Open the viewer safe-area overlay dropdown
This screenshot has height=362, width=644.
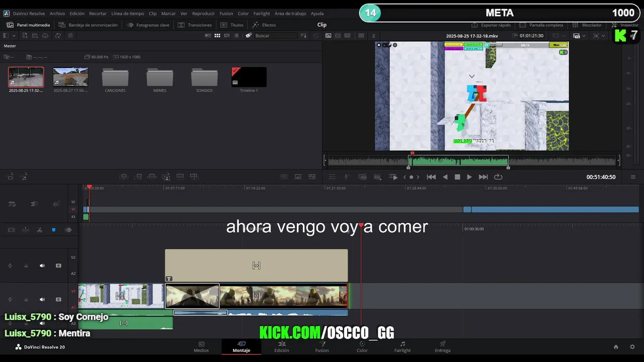click(599, 36)
